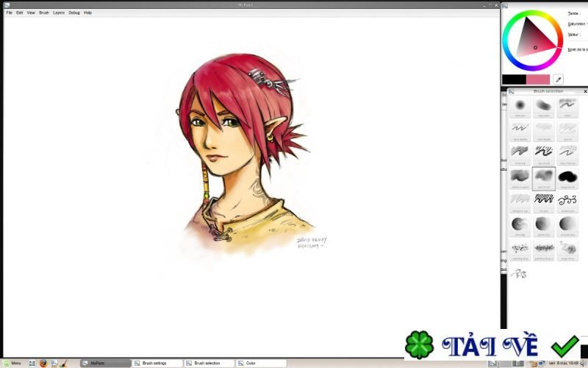
Task: Open the Debug menu
Action: pyautogui.click(x=74, y=13)
